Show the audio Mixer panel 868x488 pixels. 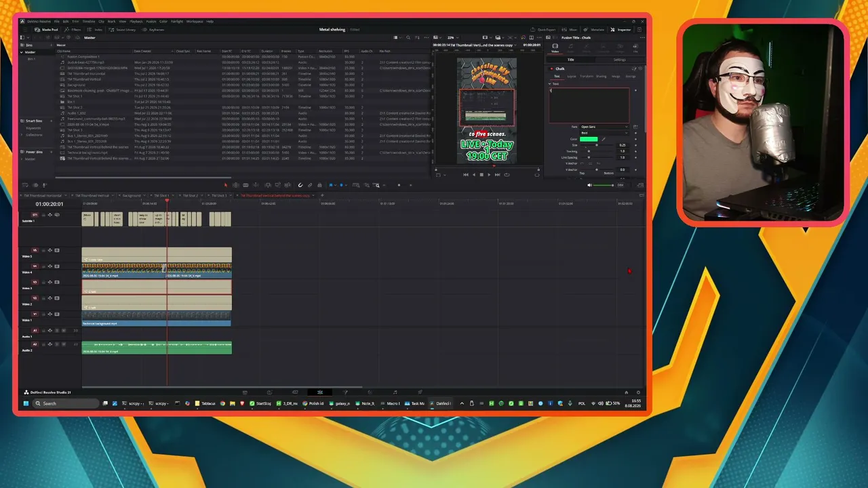[570, 30]
